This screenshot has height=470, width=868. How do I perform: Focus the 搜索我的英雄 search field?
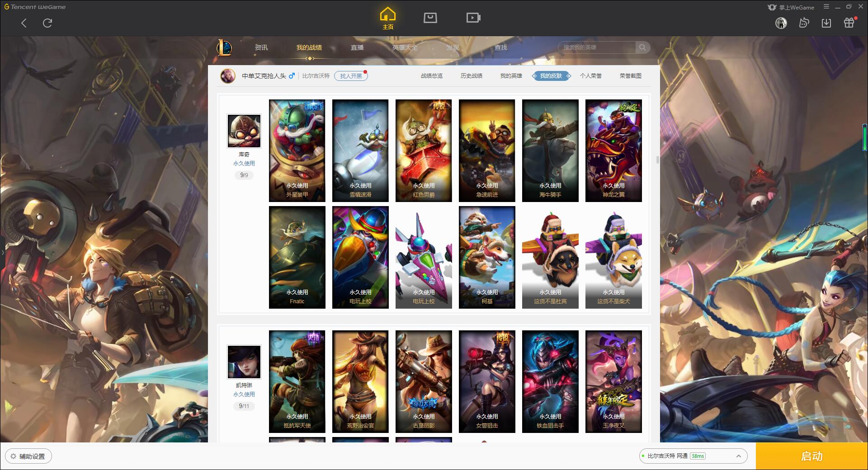(x=598, y=47)
